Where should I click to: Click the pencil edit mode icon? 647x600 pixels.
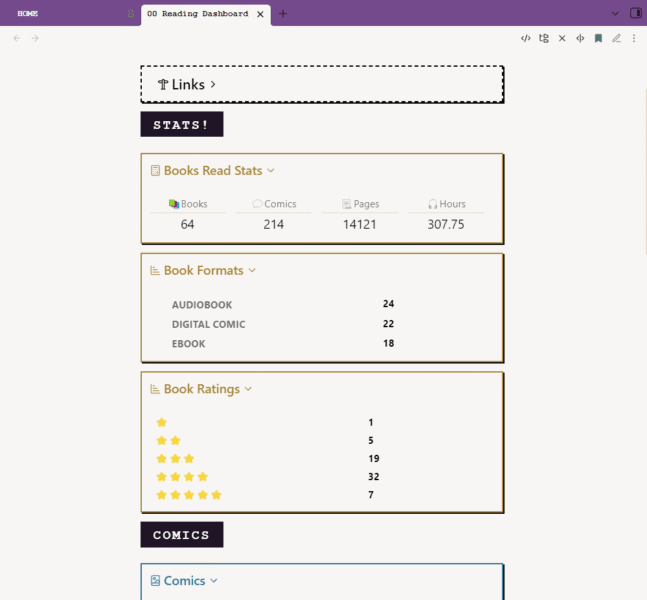(x=616, y=38)
